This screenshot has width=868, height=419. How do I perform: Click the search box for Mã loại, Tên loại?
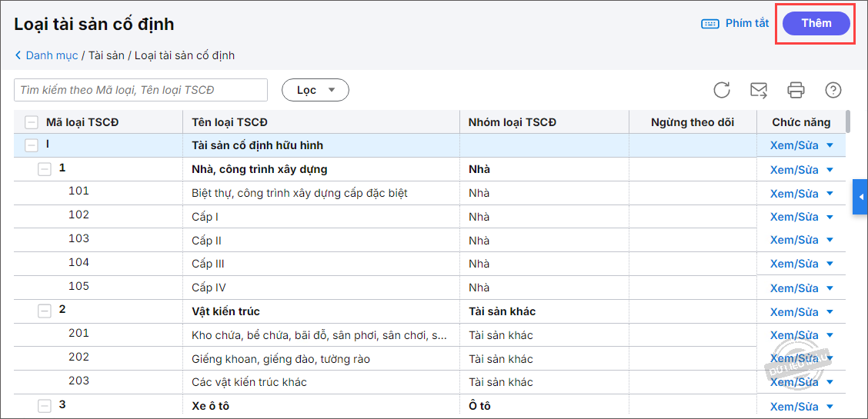[141, 90]
